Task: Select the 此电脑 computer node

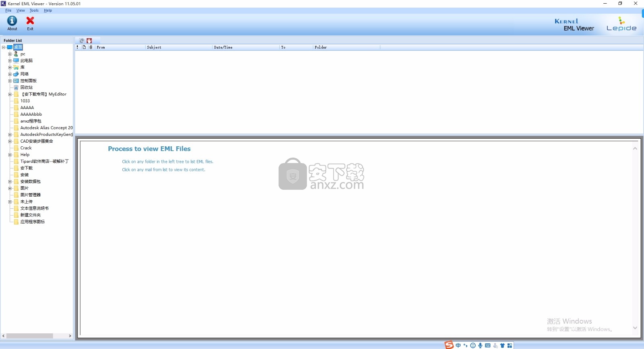Action: [x=27, y=60]
